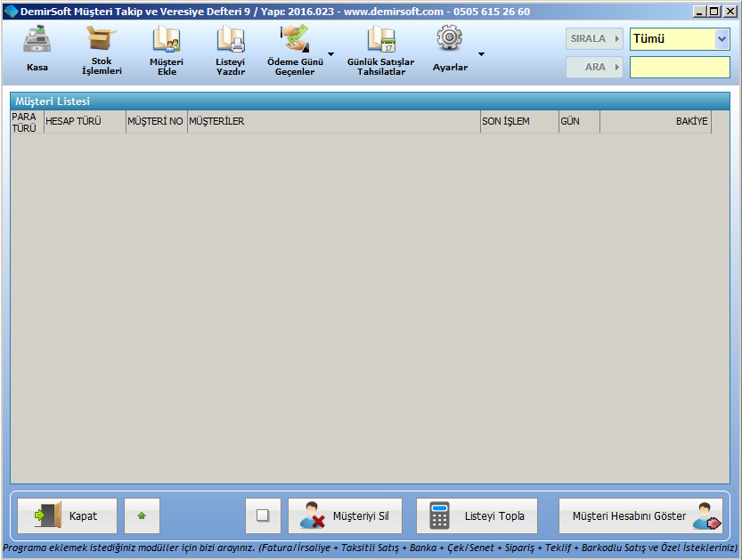Open the Tümü sort combo box
Screen dimensions: 742x560
(x=680, y=39)
